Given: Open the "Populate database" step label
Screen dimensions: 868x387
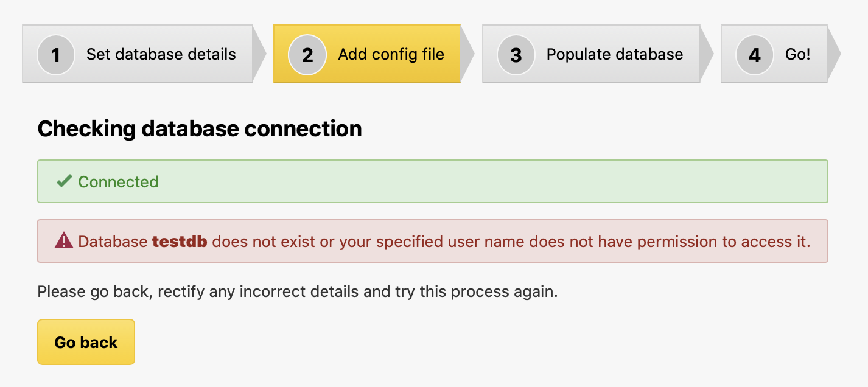Looking at the screenshot, I should (615, 54).
